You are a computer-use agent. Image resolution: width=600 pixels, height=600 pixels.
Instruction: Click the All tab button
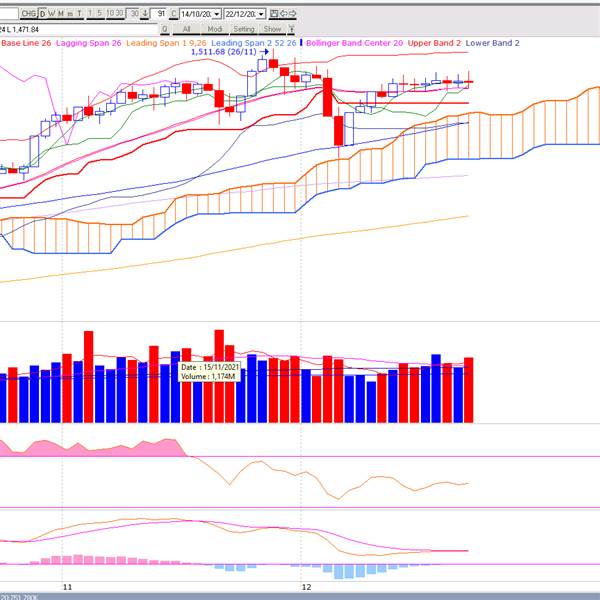click(x=186, y=29)
